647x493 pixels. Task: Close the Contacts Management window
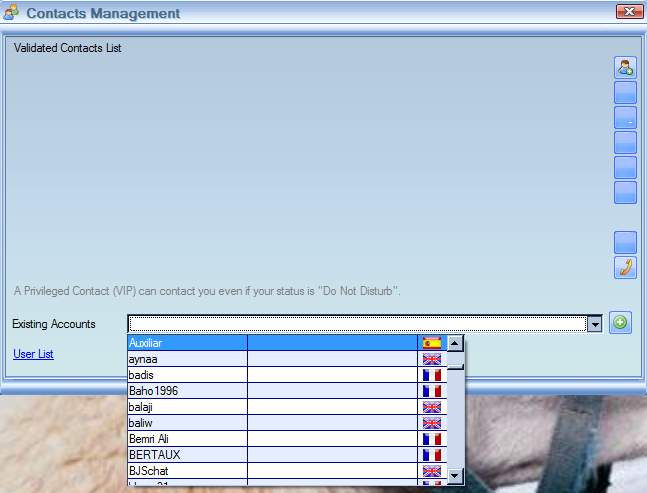629,12
